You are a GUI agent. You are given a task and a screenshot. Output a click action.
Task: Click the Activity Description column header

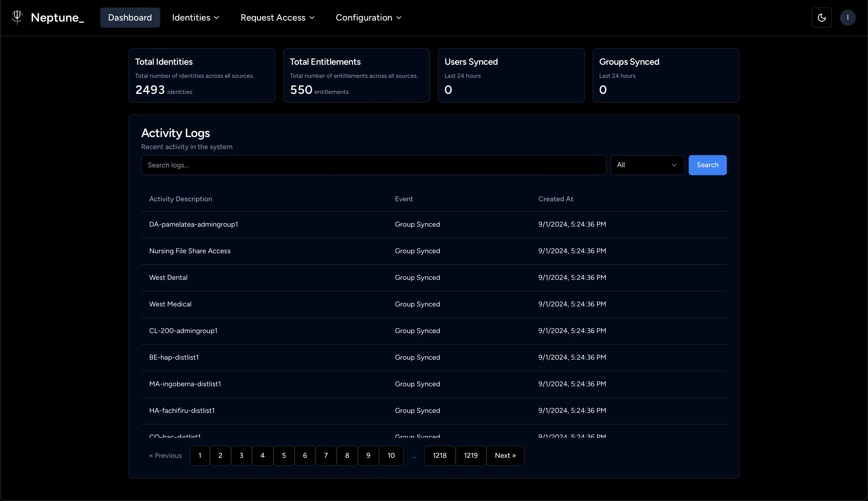[181, 199]
